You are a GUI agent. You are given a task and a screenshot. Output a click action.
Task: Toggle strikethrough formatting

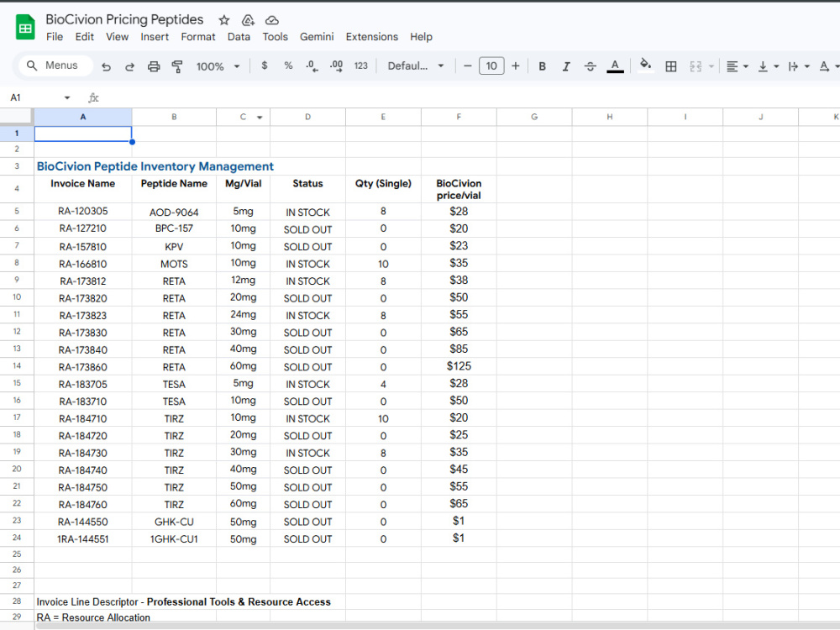tap(590, 66)
